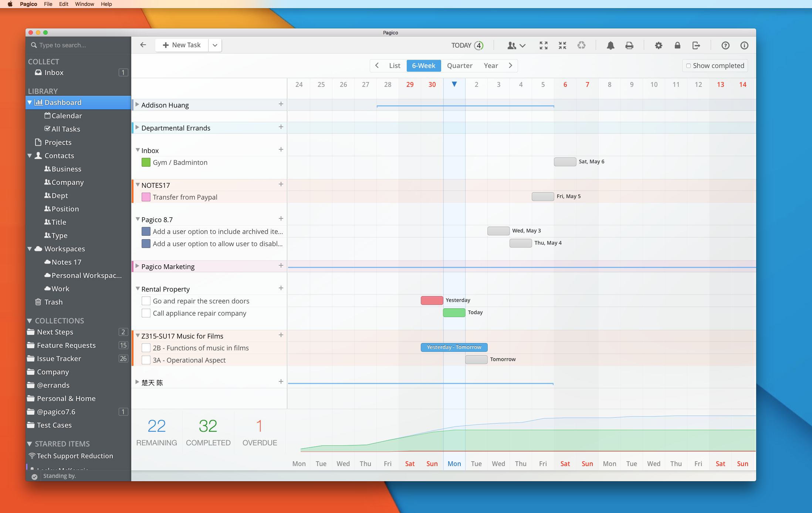Select the 6-Week view tab
This screenshot has width=812, height=513.
[x=424, y=65]
